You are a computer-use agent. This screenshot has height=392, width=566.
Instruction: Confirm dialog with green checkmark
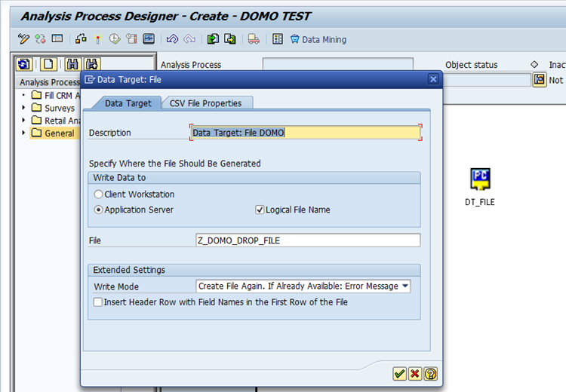pos(399,374)
